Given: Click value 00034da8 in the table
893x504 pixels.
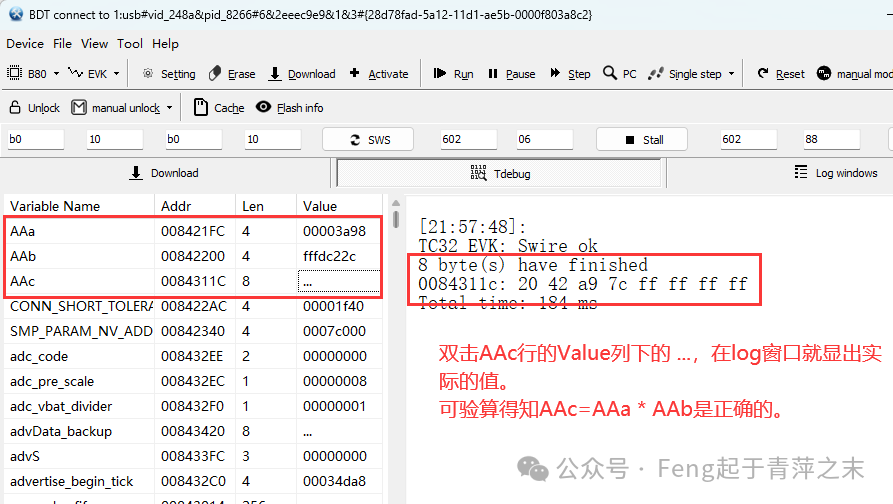Looking at the screenshot, I should (334, 482).
